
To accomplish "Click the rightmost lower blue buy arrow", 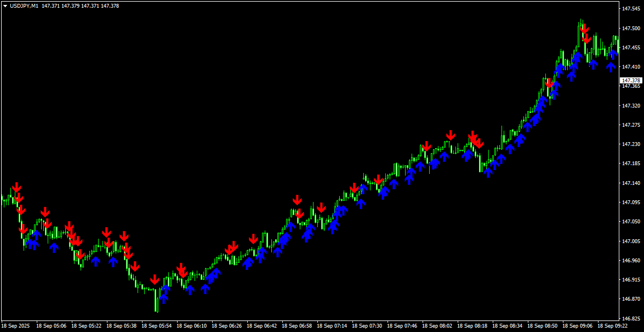I will (611, 66).
